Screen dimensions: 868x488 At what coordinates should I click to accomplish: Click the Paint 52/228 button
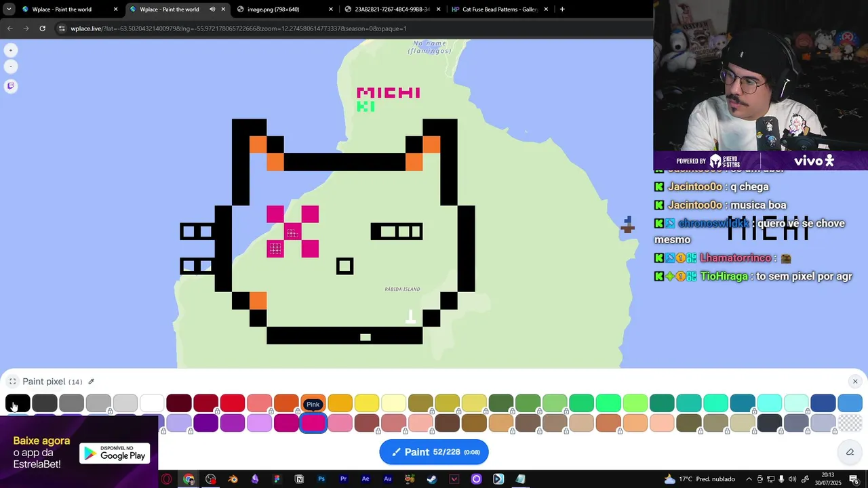[434, 452]
